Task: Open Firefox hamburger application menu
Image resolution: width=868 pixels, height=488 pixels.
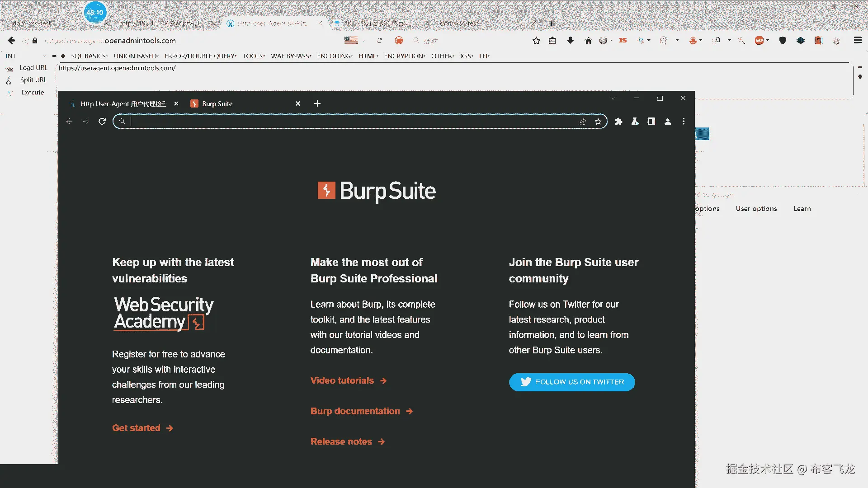Action: [857, 41]
